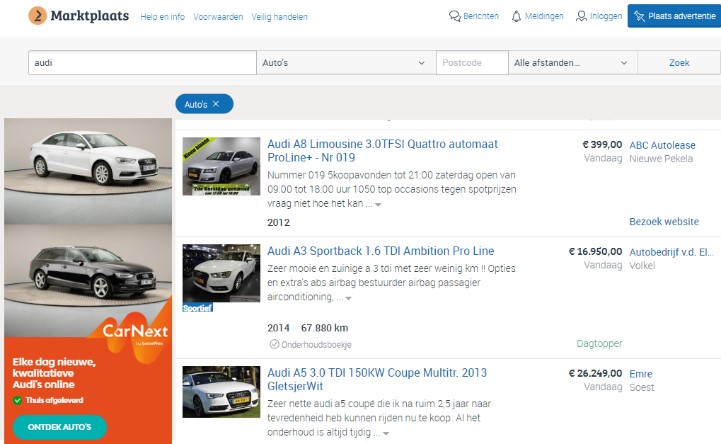Open Help en info link

162,17
